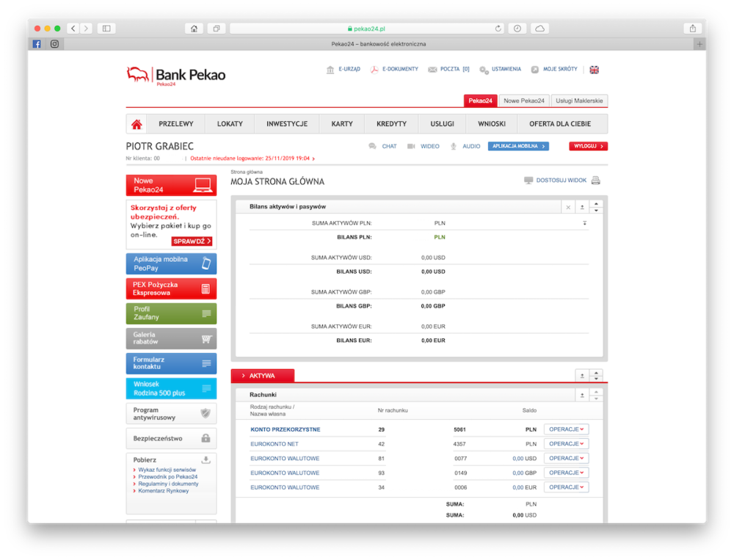Collapse the Bilans panel with up arrow
734x560 pixels.
point(582,207)
